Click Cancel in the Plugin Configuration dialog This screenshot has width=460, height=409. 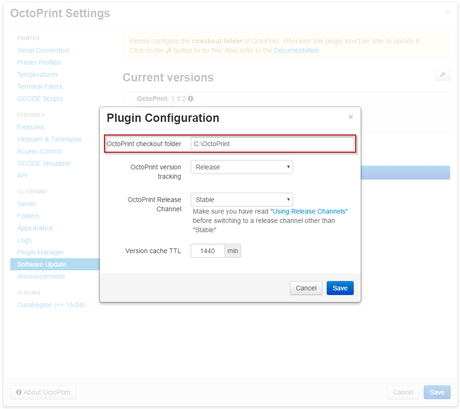[x=306, y=288]
